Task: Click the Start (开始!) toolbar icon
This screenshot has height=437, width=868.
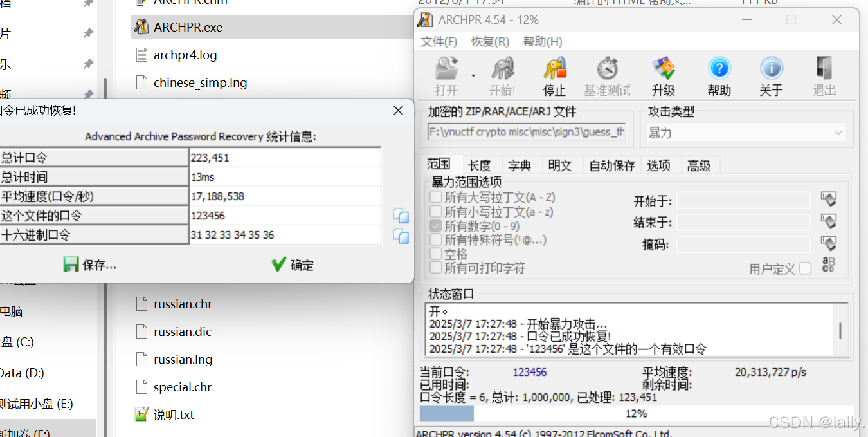Action: [502, 77]
